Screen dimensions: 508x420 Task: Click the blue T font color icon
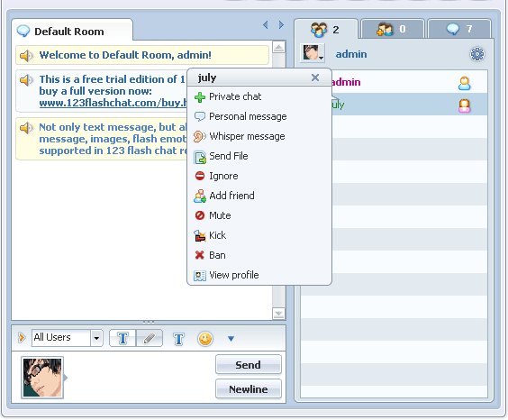(x=179, y=339)
